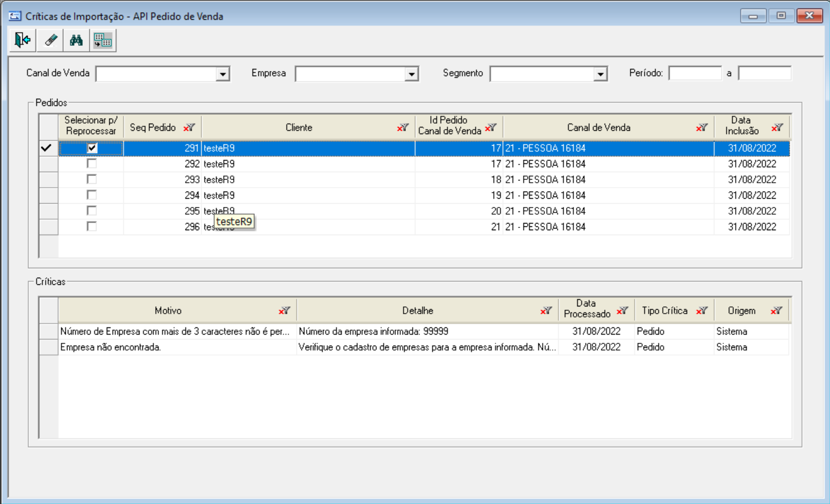830x504 pixels.
Task: Click the exit door toolbar icon
Action: [x=23, y=40]
